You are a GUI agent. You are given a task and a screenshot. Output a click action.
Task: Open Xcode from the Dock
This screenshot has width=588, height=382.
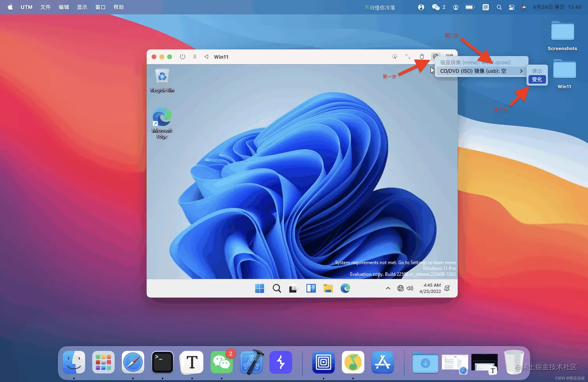click(252, 362)
